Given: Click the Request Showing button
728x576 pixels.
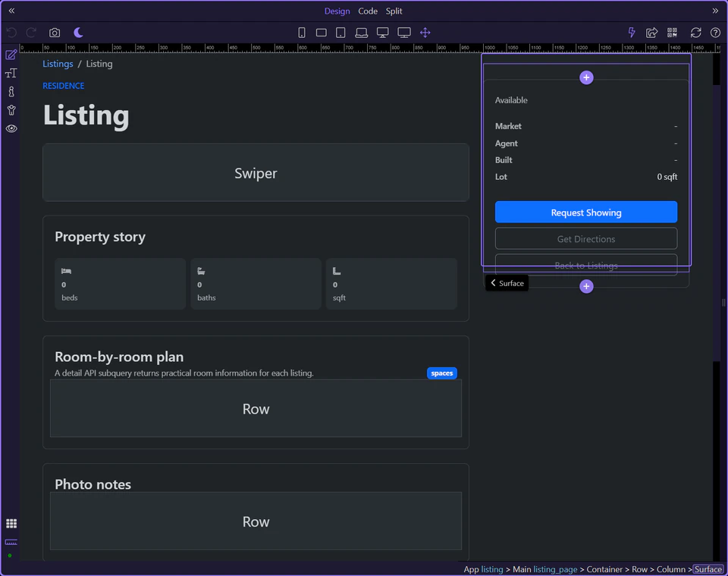Looking at the screenshot, I should (585, 212).
